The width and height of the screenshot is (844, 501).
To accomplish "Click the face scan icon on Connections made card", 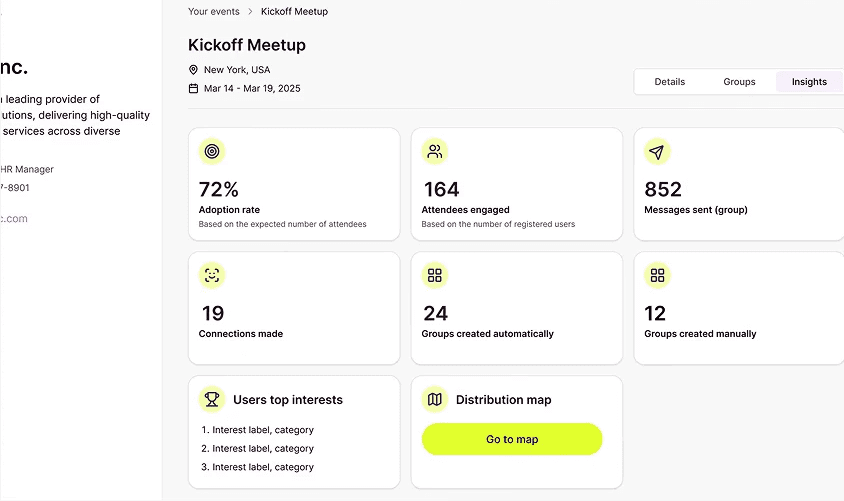I will click(x=212, y=276).
